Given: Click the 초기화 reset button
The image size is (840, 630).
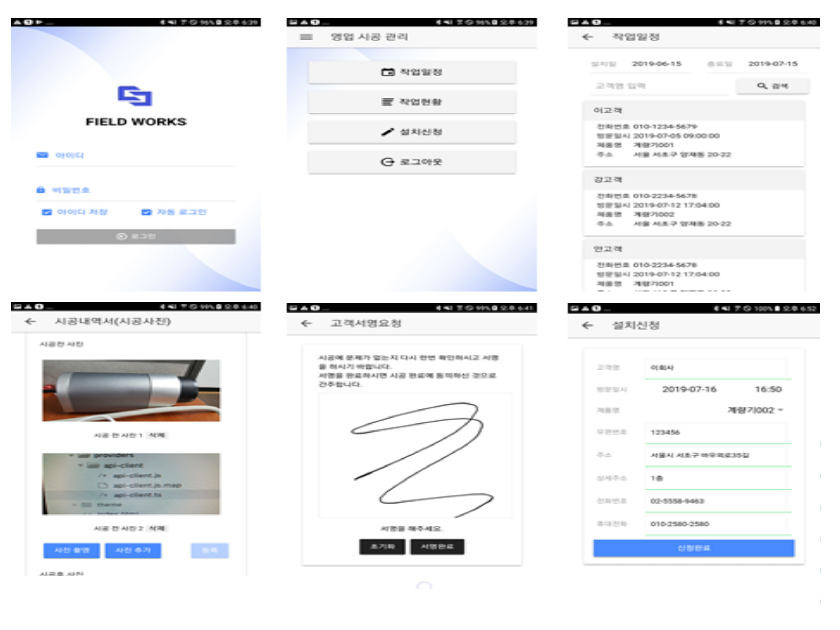Looking at the screenshot, I should (383, 547).
